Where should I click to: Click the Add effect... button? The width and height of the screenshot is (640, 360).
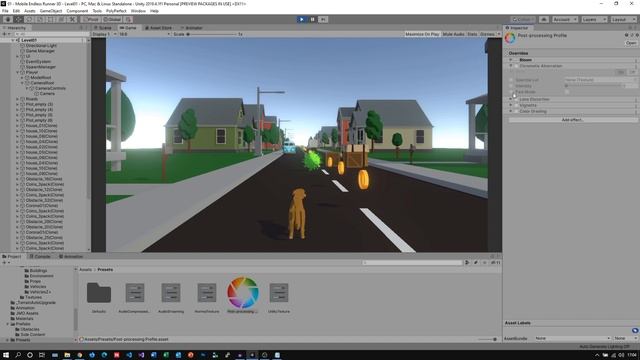pos(573,120)
